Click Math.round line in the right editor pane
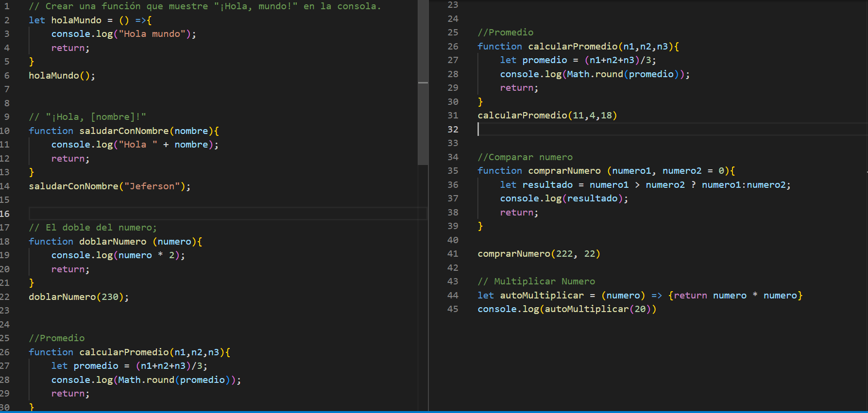868x413 pixels. (x=595, y=74)
